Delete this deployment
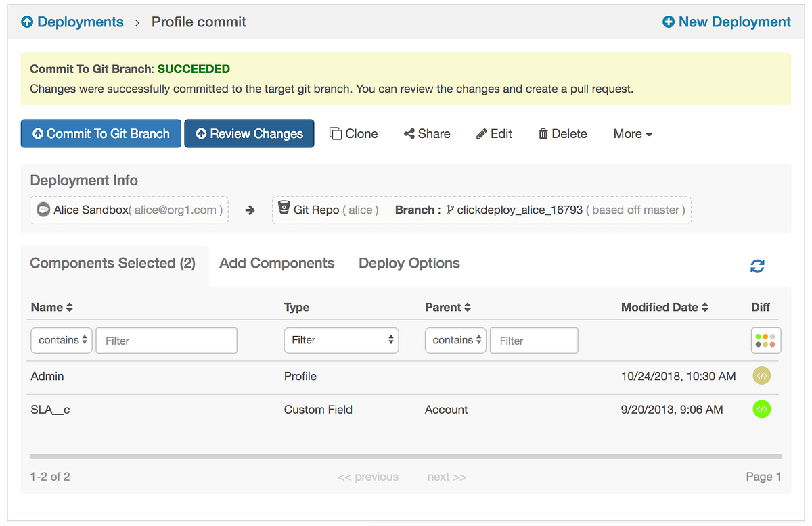The height and width of the screenshot is (526, 812). coord(562,133)
